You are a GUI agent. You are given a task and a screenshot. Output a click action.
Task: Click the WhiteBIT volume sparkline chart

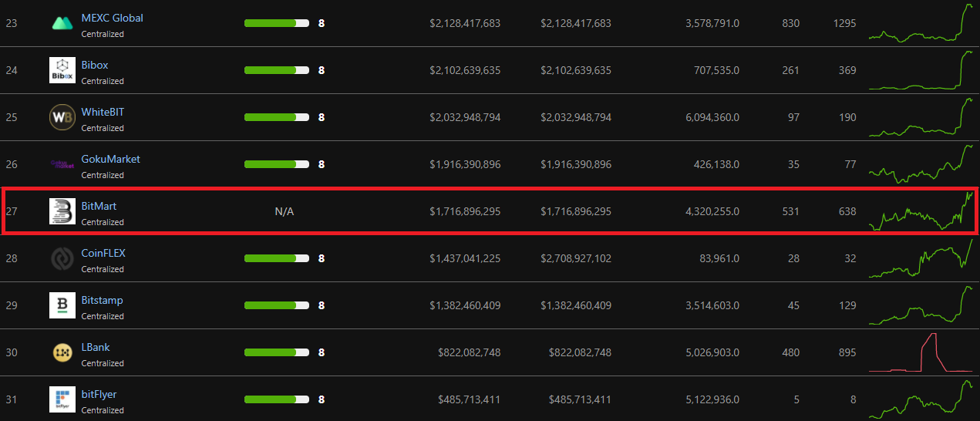[921, 116]
